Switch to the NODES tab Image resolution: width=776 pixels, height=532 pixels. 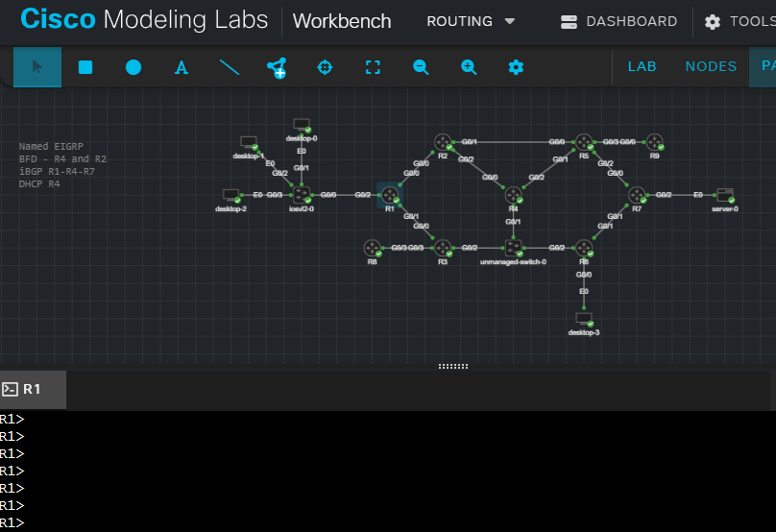point(711,66)
